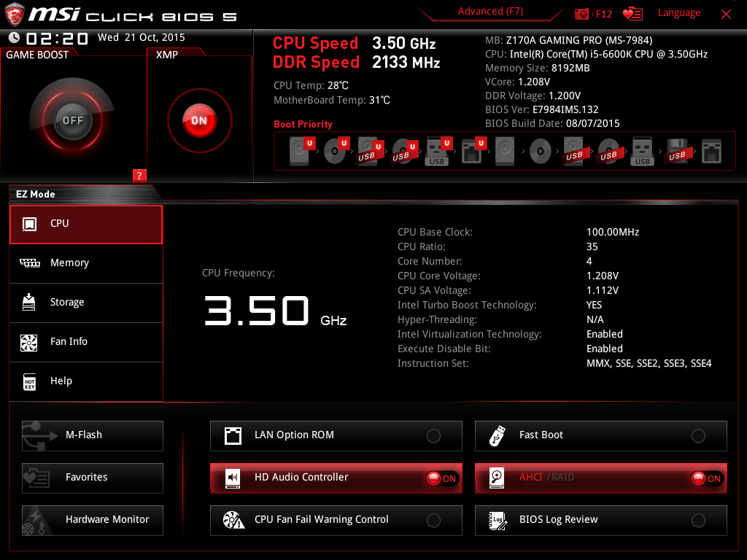Enable the BIOS Log Review toggle

coord(698,521)
